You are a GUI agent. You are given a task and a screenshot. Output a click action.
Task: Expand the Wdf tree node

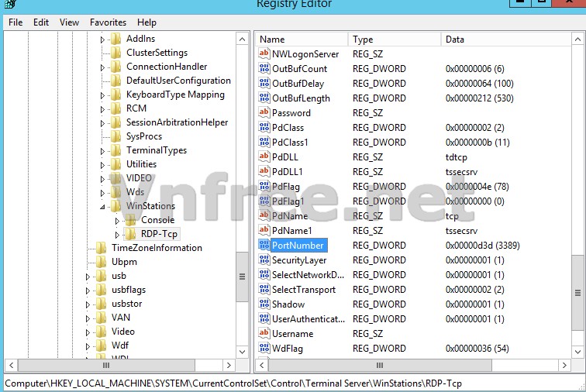click(88, 346)
